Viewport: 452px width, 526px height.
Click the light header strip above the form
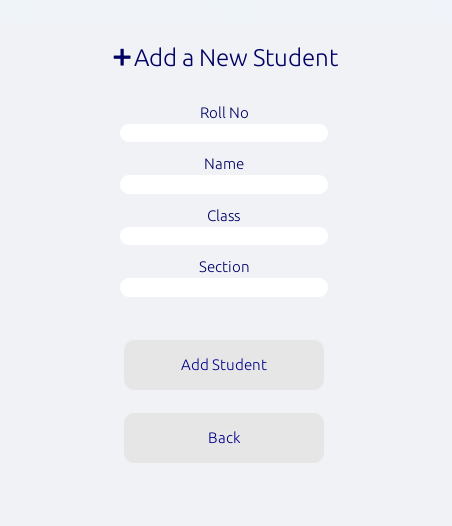(226, 11)
